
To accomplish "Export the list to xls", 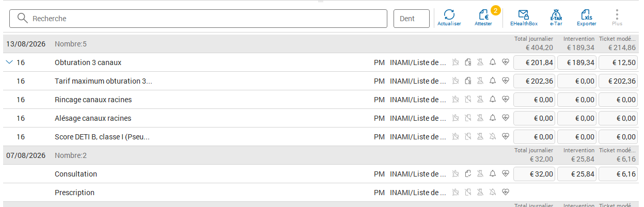I will click(586, 18).
